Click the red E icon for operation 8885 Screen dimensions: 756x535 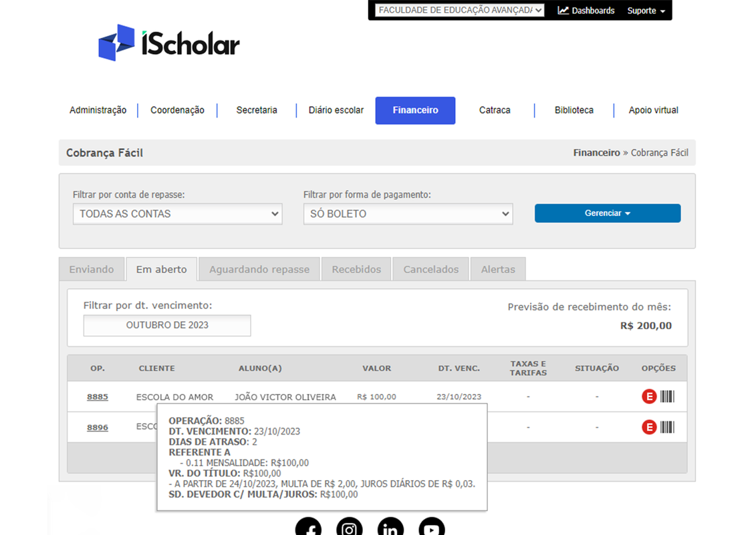click(649, 397)
